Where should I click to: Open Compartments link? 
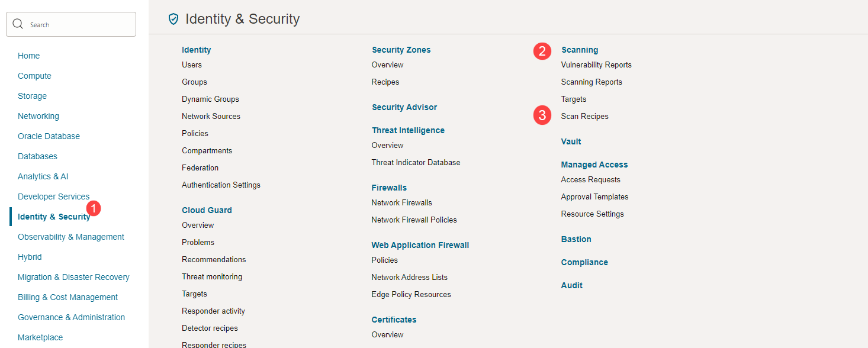[x=207, y=150]
